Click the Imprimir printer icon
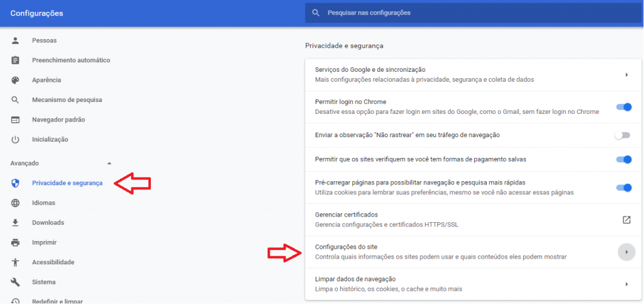 pos(15,242)
